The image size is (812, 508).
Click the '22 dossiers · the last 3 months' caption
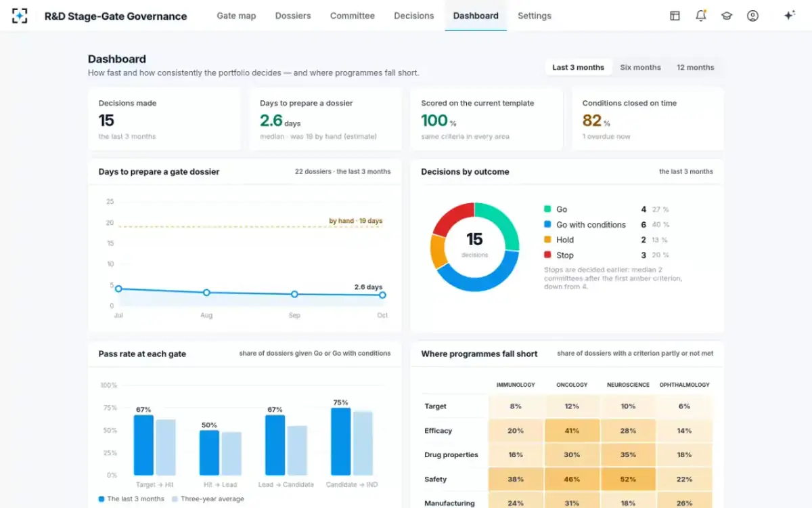342,171
